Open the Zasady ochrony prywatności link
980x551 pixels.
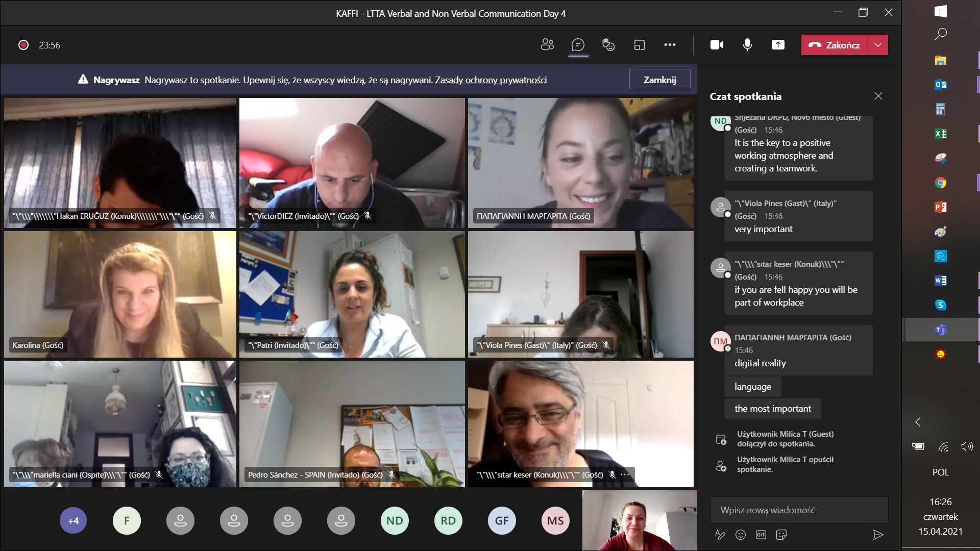(491, 80)
